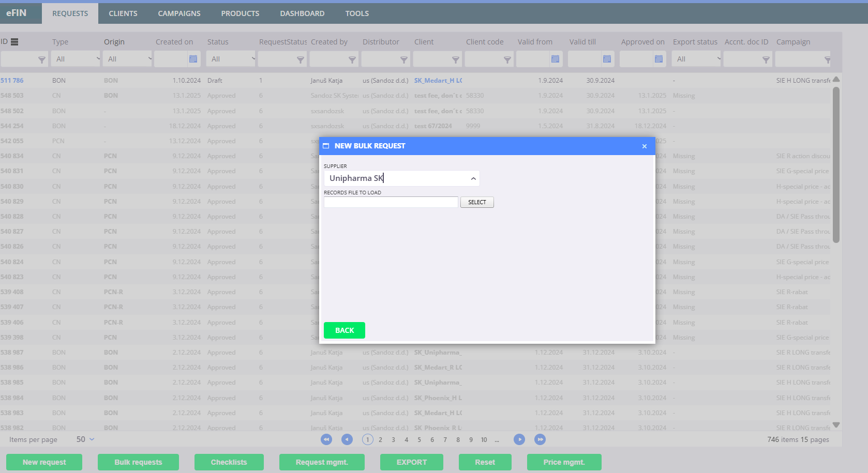This screenshot has width=868, height=473.
Task: Click the Created on date filter field
Action: [x=171, y=59]
